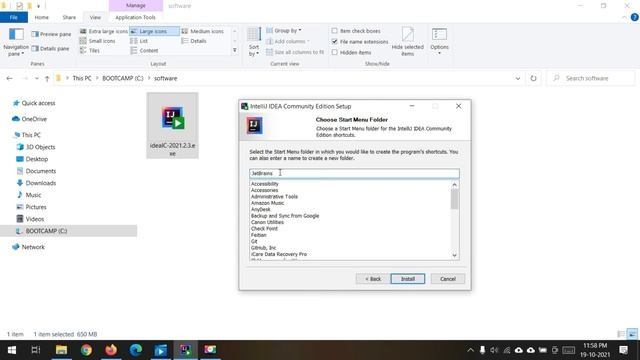Screen dimensions: 640x360
Task: Open the Manage contextual tab
Action: click(136, 6)
